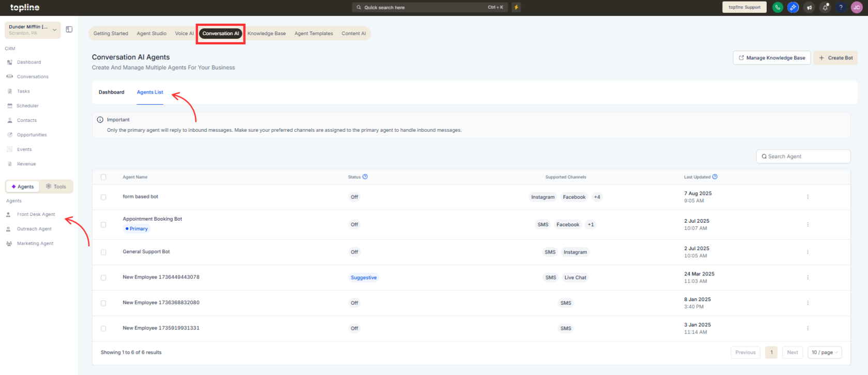Click the Live Chat channel tag
Screen dimensions: 868x375
click(x=575, y=277)
